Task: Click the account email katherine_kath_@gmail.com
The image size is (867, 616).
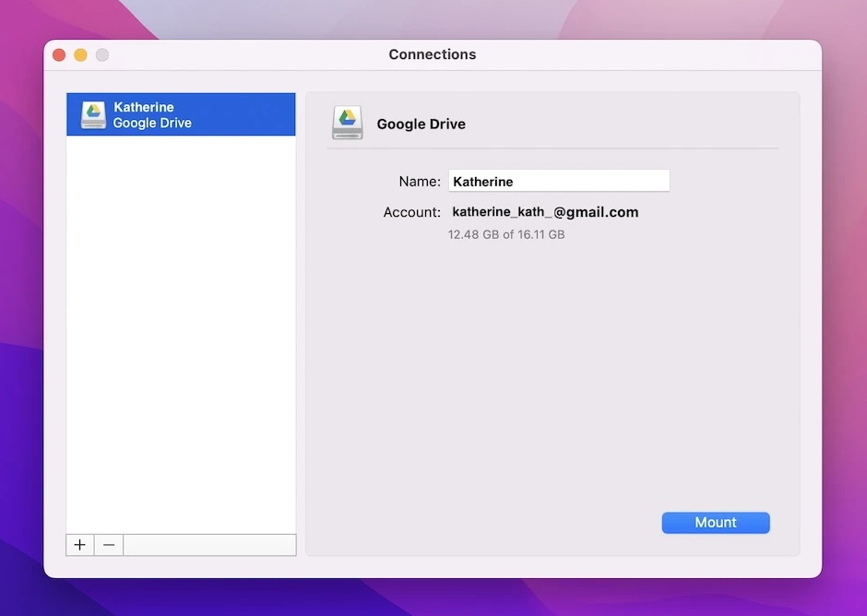Action: coord(545,212)
